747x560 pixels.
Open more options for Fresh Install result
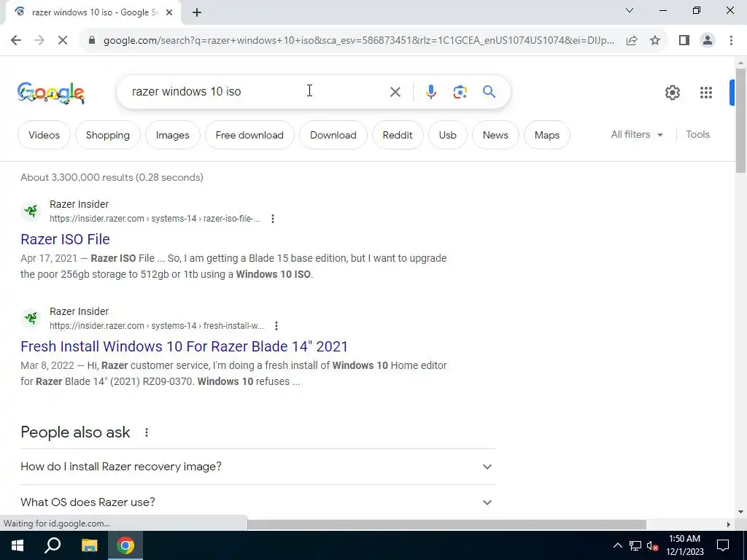276,326
